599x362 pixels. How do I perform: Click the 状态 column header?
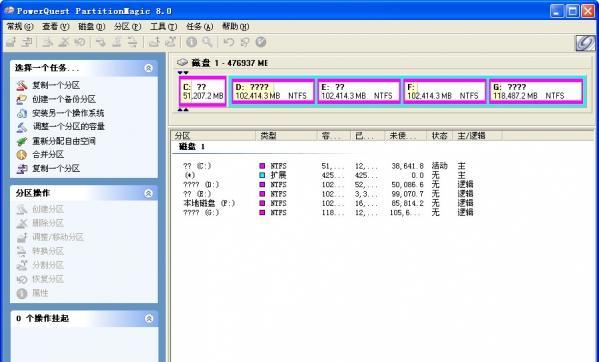(x=439, y=136)
